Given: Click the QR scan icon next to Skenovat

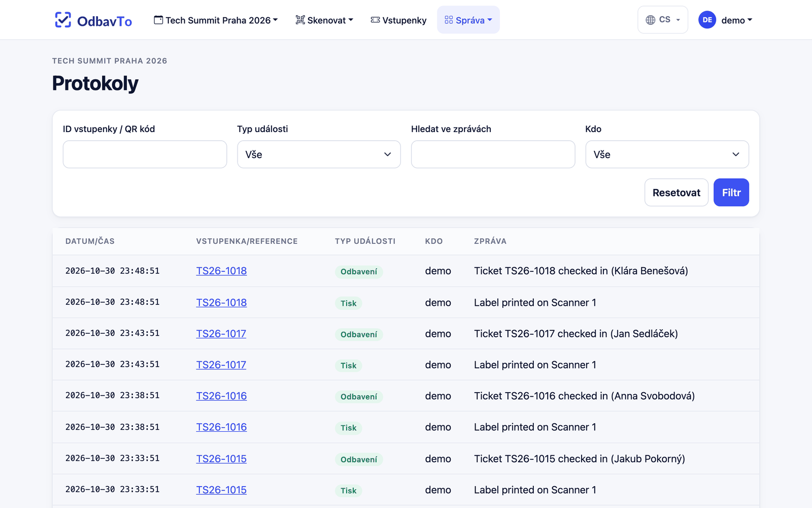Looking at the screenshot, I should (300, 20).
